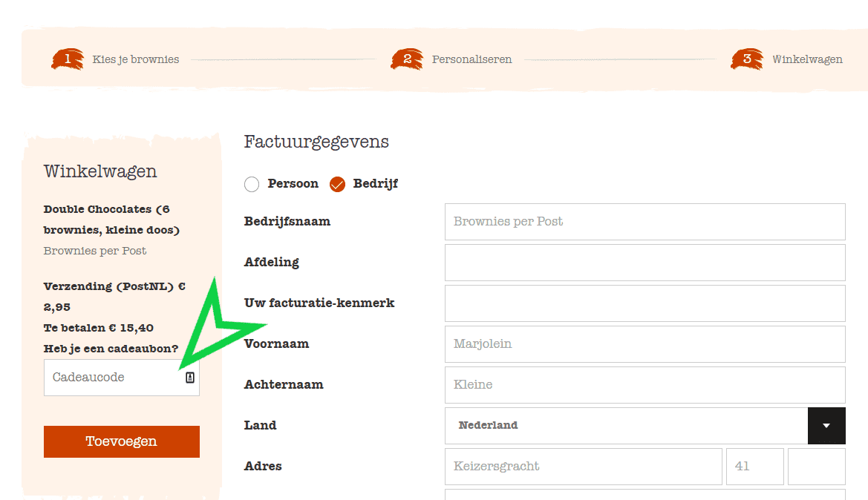Click the Afdeling input field
This screenshot has height=500, width=868.
(x=645, y=263)
